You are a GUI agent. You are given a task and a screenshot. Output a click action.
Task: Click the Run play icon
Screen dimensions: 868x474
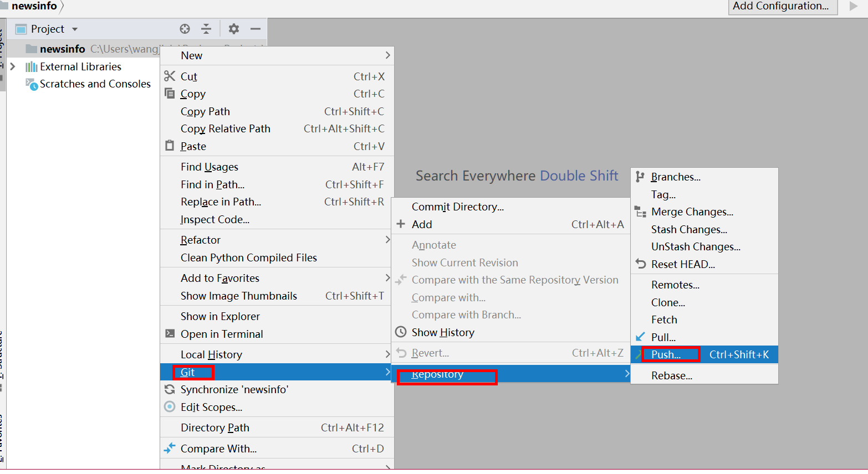coord(854,6)
